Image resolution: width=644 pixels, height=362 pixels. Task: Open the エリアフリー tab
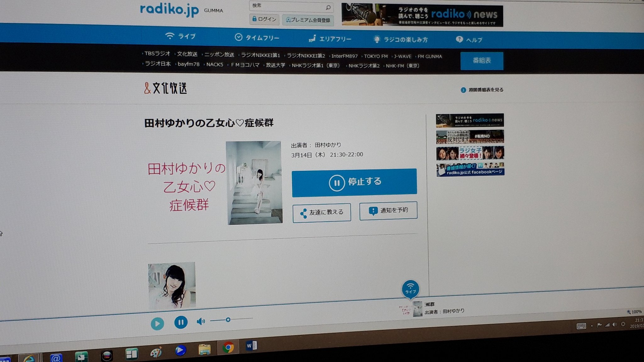(x=330, y=39)
